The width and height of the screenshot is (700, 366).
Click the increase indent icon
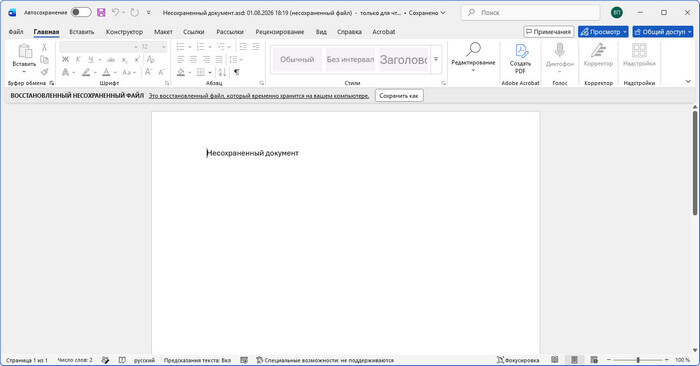pos(255,47)
